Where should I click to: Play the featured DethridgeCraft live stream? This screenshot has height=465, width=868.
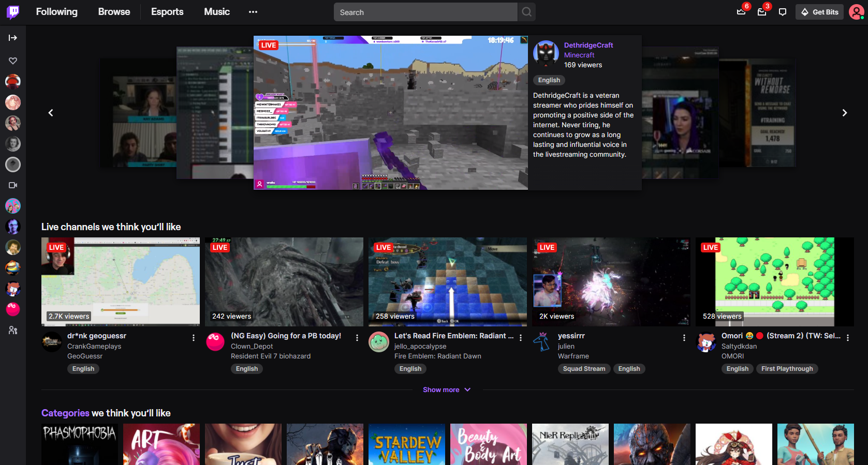(391, 113)
